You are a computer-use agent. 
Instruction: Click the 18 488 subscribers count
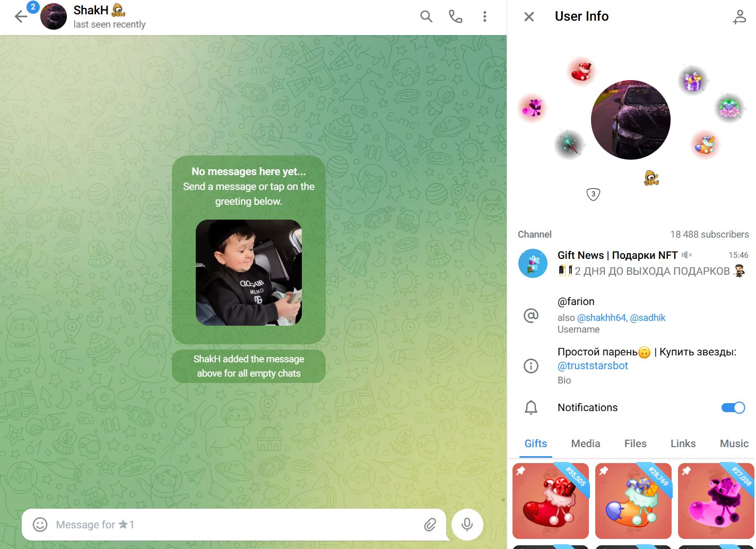(x=710, y=234)
